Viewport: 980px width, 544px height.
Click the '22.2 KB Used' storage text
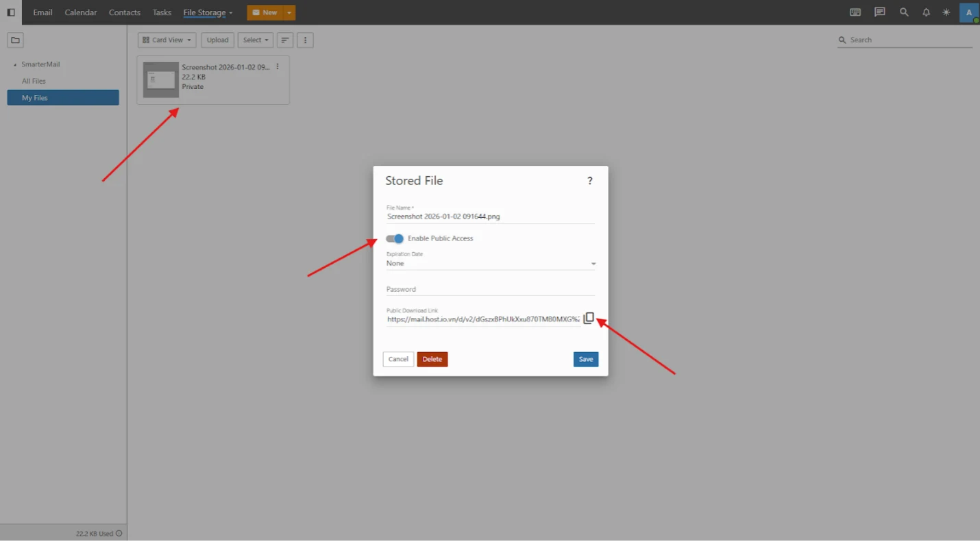point(95,534)
